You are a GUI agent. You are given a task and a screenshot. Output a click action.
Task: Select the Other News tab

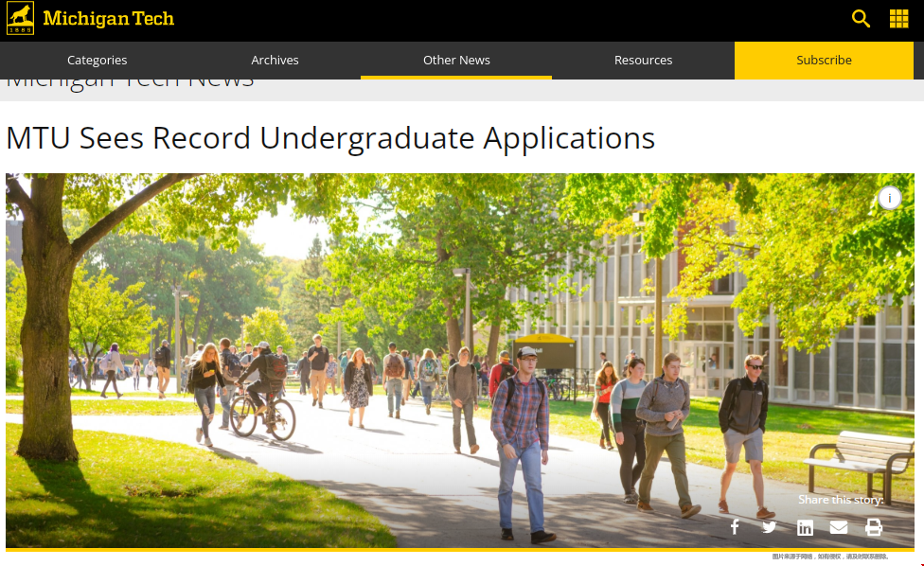456,60
